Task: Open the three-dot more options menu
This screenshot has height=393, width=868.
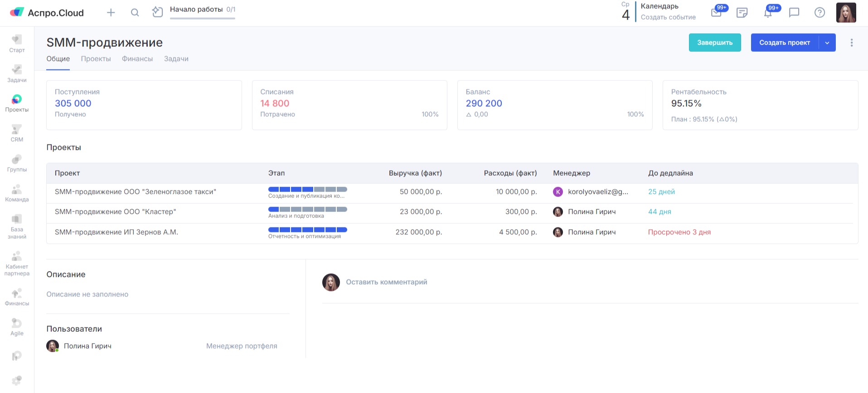Action: point(852,43)
